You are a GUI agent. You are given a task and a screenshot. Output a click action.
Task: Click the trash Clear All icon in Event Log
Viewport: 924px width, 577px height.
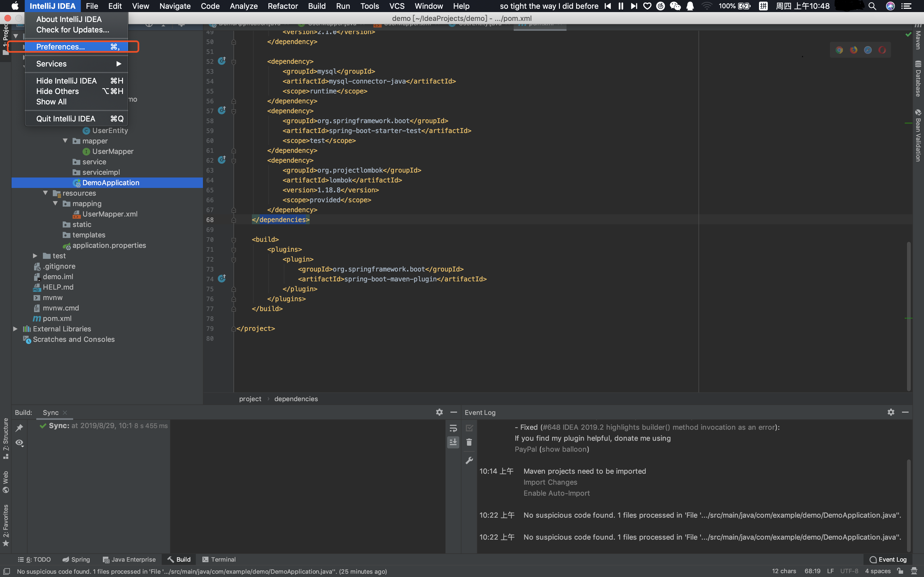pyautogui.click(x=469, y=442)
